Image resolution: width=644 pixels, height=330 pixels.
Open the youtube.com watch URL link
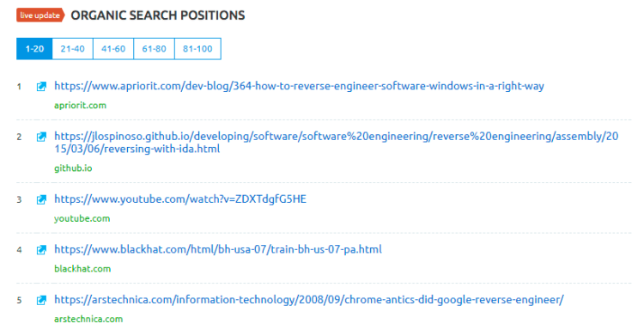(x=180, y=199)
